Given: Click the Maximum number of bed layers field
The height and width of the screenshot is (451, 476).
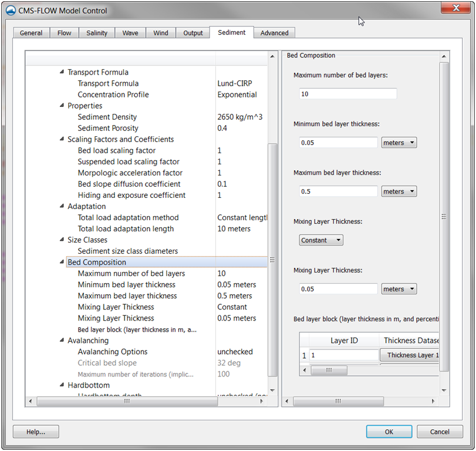Looking at the screenshot, I should (x=348, y=94).
